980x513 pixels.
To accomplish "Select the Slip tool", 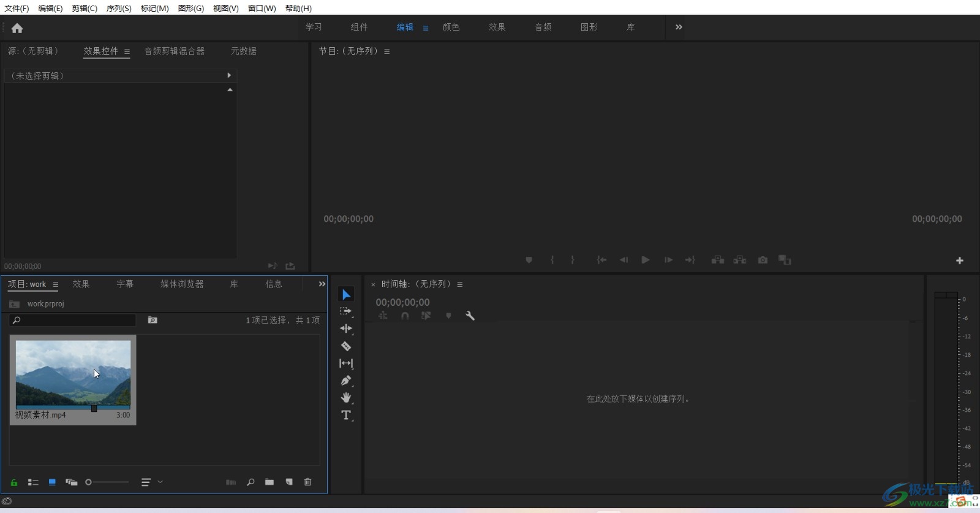I will (346, 363).
